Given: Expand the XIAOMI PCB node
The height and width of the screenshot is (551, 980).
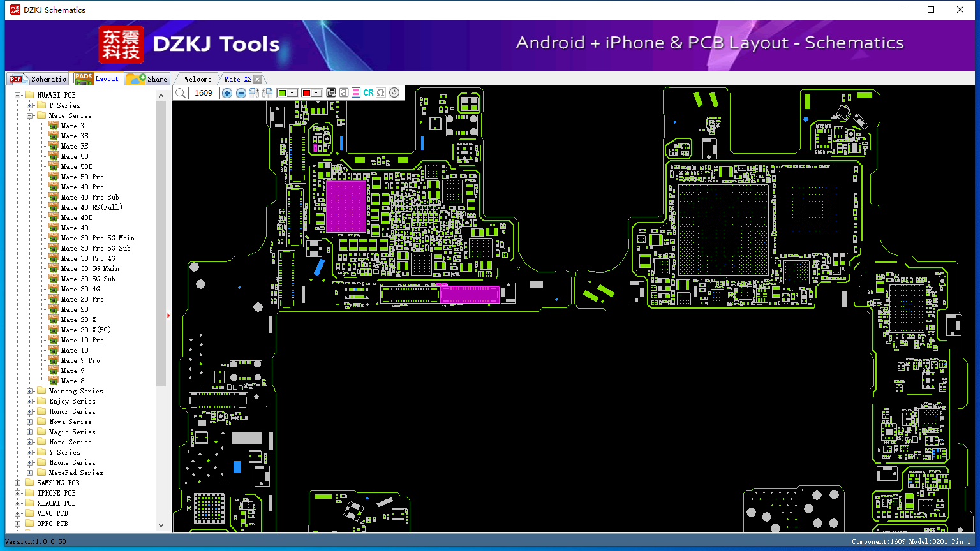Looking at the screenshot, I should (x=18, y=503).
